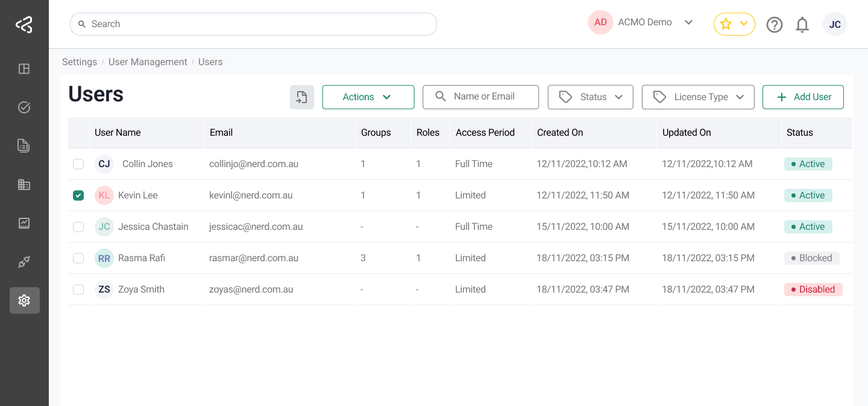868x406 pixels.
Task: Click the export users icon beside Actions
Action: (x=301, y=97)
